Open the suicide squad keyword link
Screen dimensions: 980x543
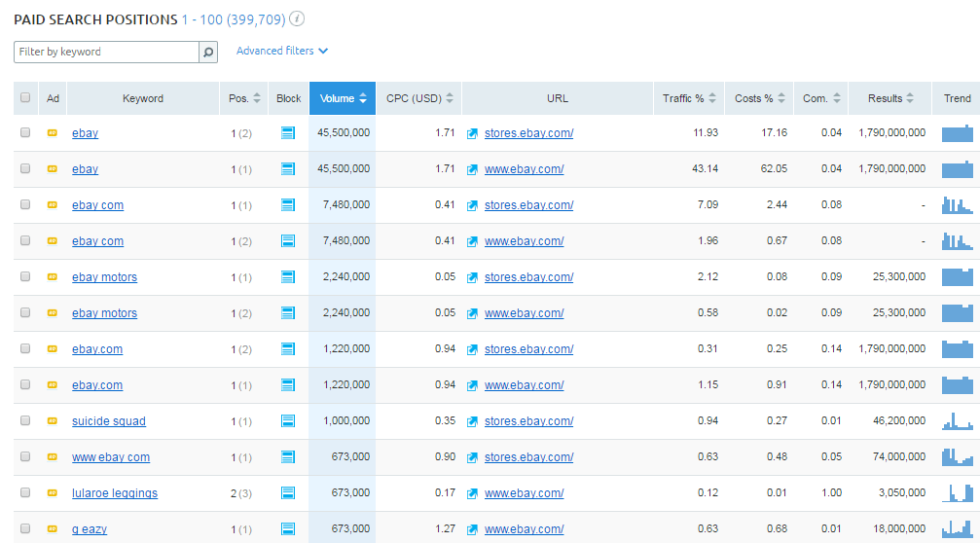(109, 421)
